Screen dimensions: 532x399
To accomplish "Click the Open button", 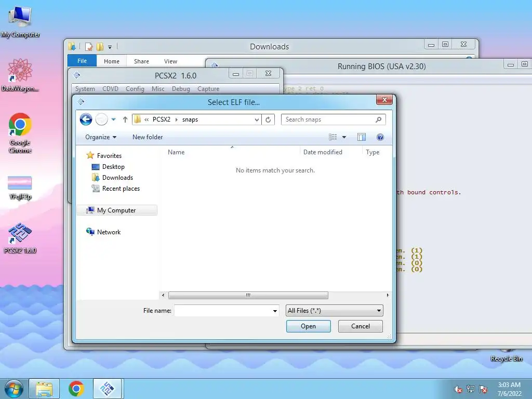I will 309,326.
